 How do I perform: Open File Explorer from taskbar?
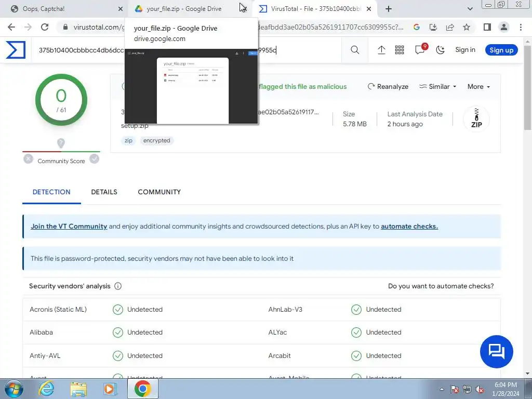(78, 389)
